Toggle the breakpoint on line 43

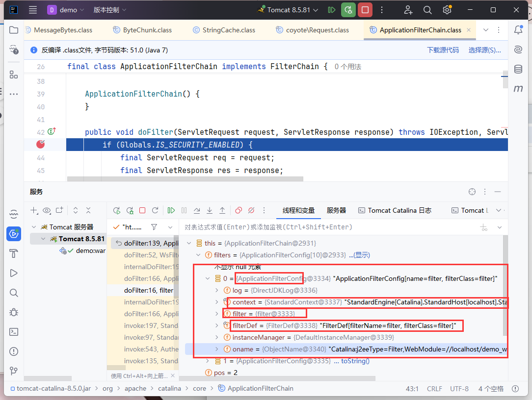tap(41, 145)
